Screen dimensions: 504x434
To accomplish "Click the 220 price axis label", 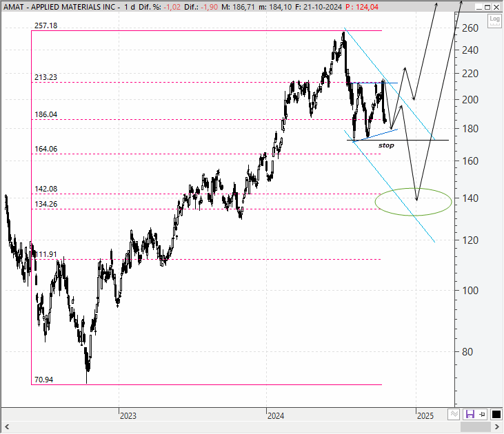I will pyautogui.click(x=470, y=74).
